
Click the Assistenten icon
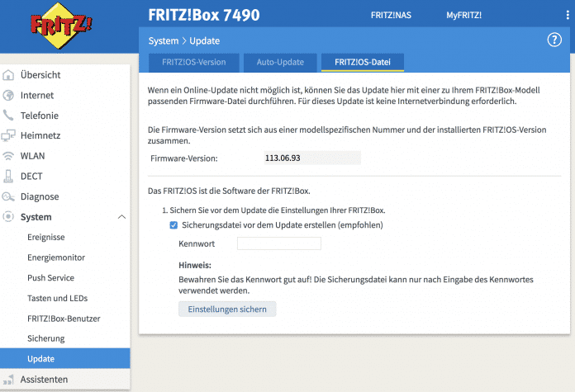(x=9, y=380)
